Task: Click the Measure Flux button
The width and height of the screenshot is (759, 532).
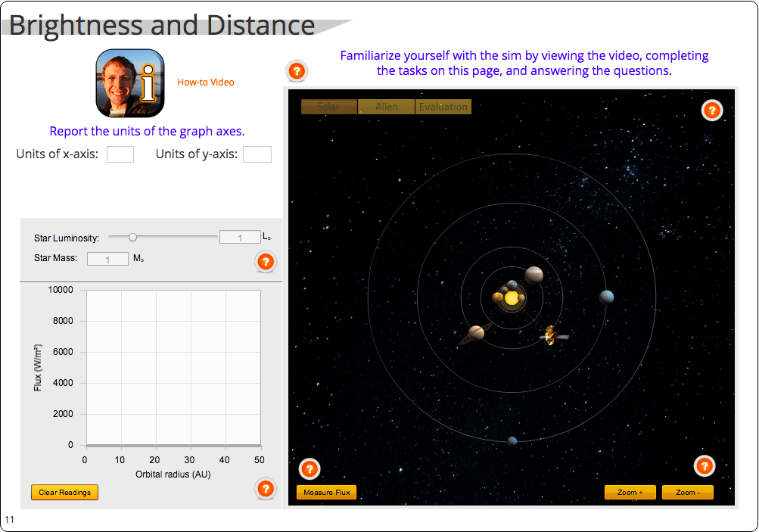Action: point(326,493)
